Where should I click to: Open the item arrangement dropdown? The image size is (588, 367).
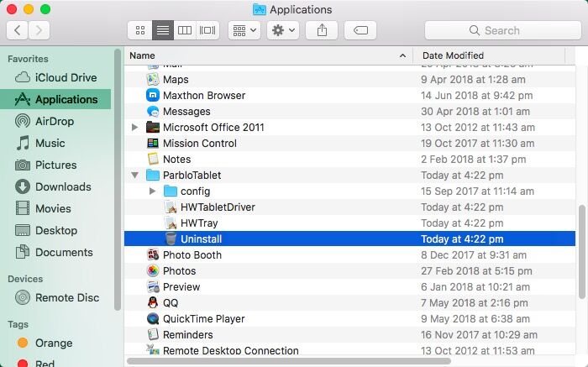click(244, 30)
